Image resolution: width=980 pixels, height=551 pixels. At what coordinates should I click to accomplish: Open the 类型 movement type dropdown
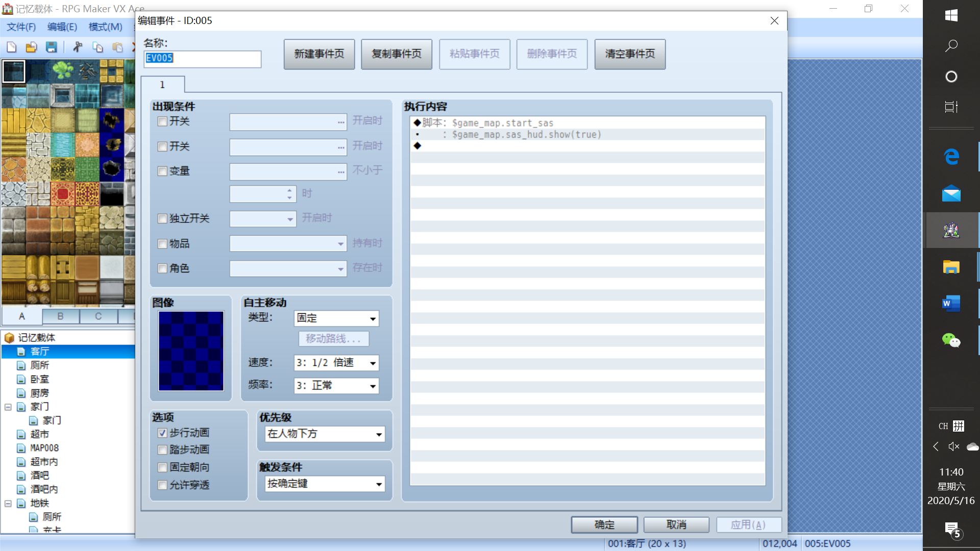pyautogui.click(x=336, y=318)
